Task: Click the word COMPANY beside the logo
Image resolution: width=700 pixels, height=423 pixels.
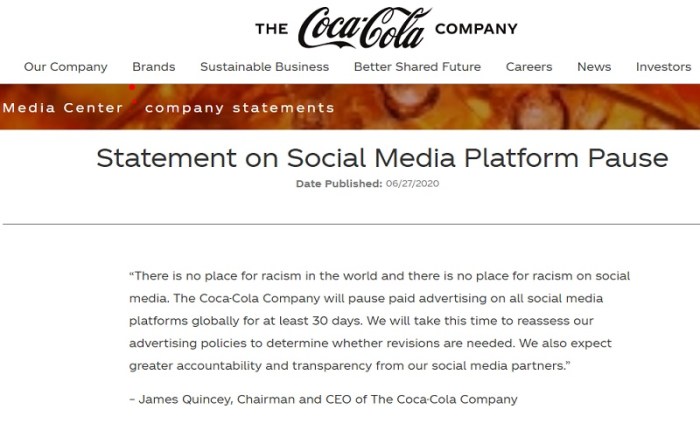Action: (476, 29)
